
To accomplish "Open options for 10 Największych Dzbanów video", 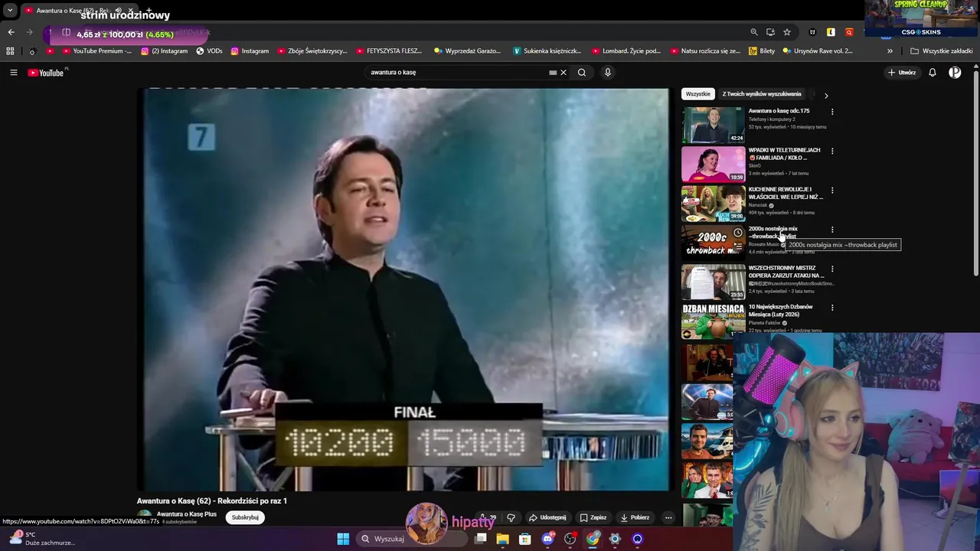I will tap(832, 308).
